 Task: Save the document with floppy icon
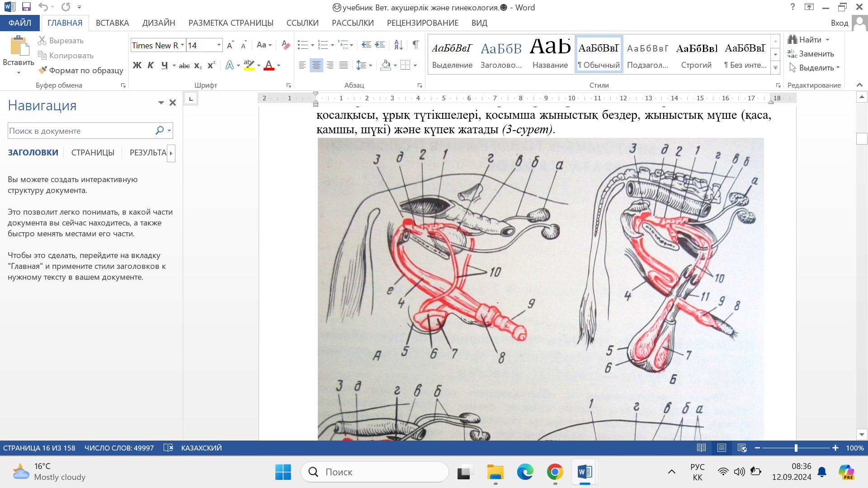pyautogui.click(x=26, y=7)
